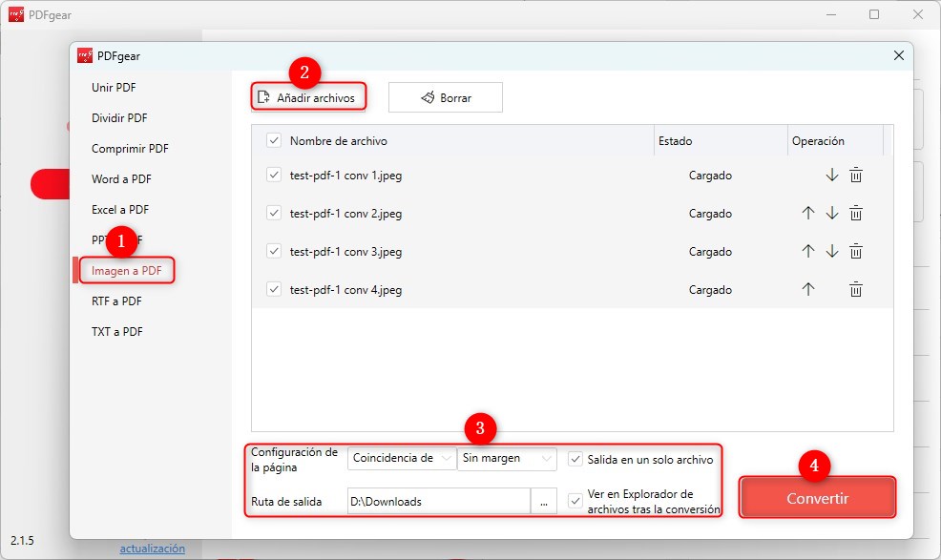The image size is (941, 560).
Task: Delete test-pdf-1 conv 3.jpeg from list
Action: point(856,252)
